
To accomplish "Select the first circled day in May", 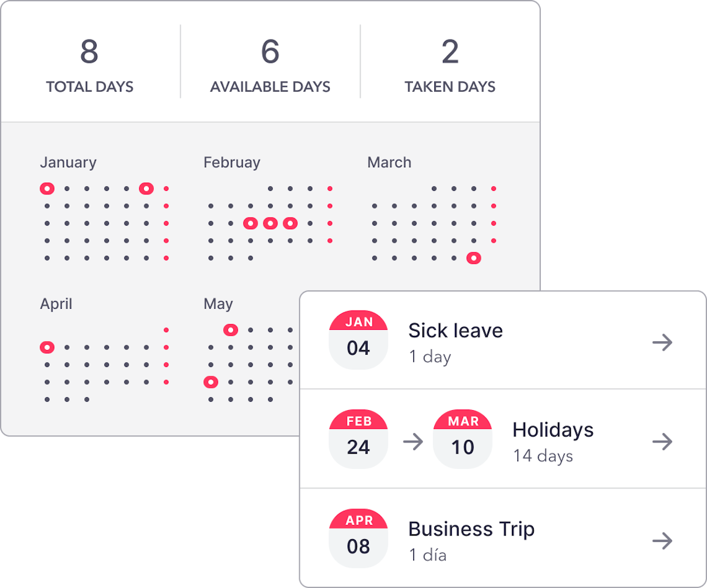I will coord(230,330).
